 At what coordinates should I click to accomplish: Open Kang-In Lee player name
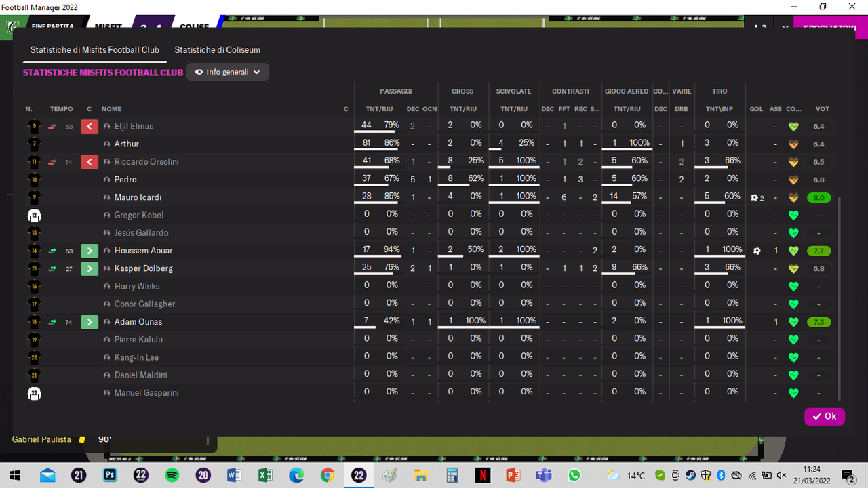(136, 357)
